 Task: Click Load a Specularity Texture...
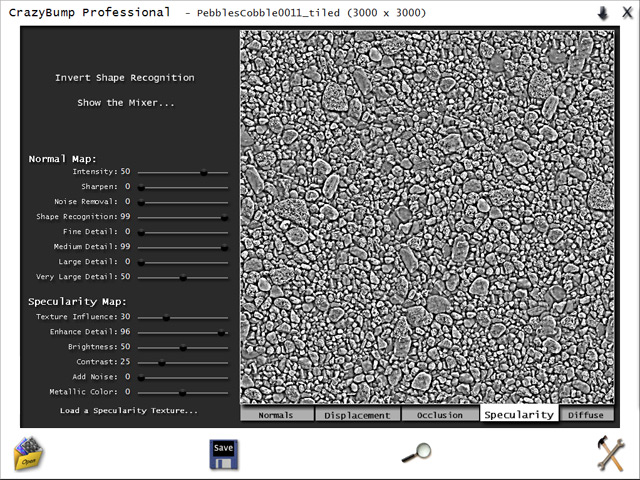[x=128, y=411]
